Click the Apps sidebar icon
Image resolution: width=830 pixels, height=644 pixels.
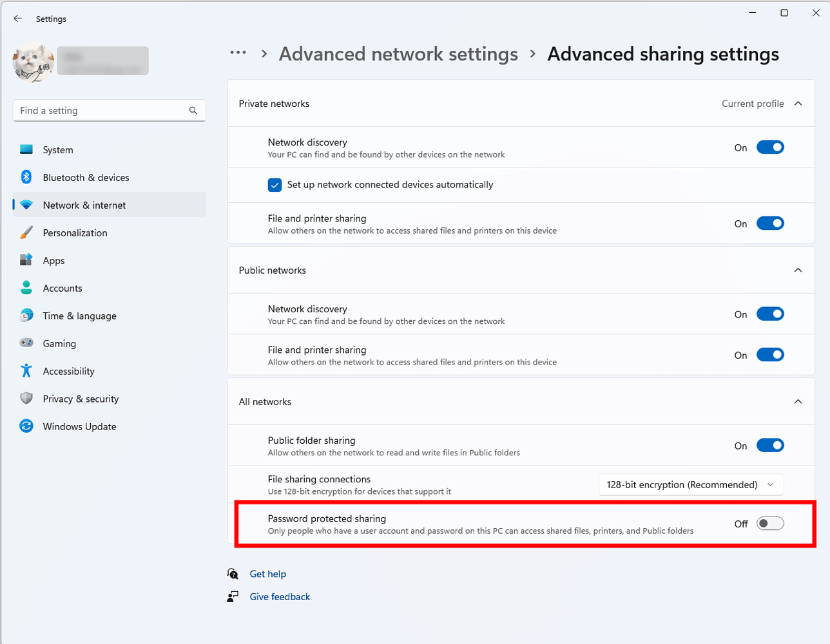26,260
